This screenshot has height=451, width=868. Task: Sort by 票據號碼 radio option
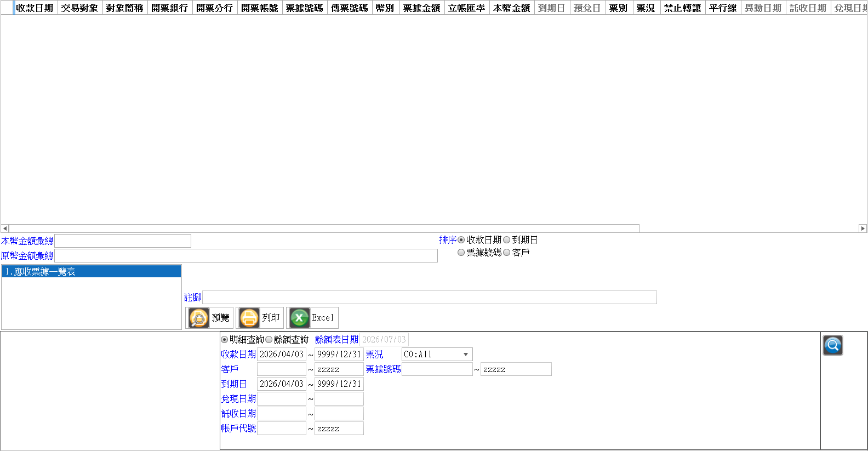point(461,253)
